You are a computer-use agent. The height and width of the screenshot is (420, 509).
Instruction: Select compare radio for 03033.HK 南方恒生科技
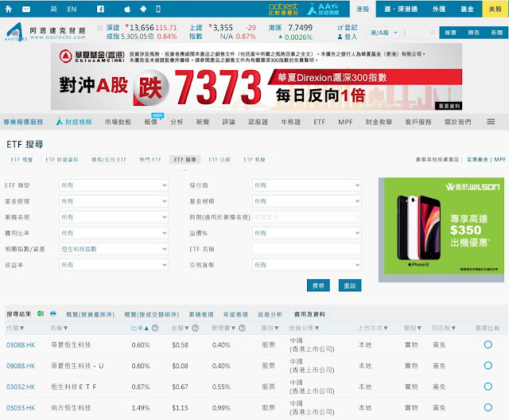[x=488, y=407]
